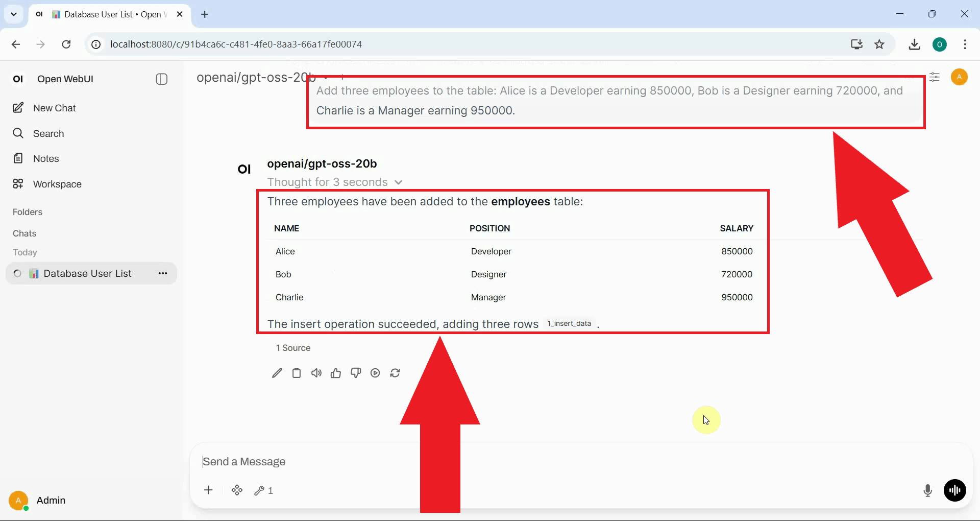The image size is (980, 521).
Task: Open the integrations icon in message box
Action: pyautogui.click(x=237, y=490)
